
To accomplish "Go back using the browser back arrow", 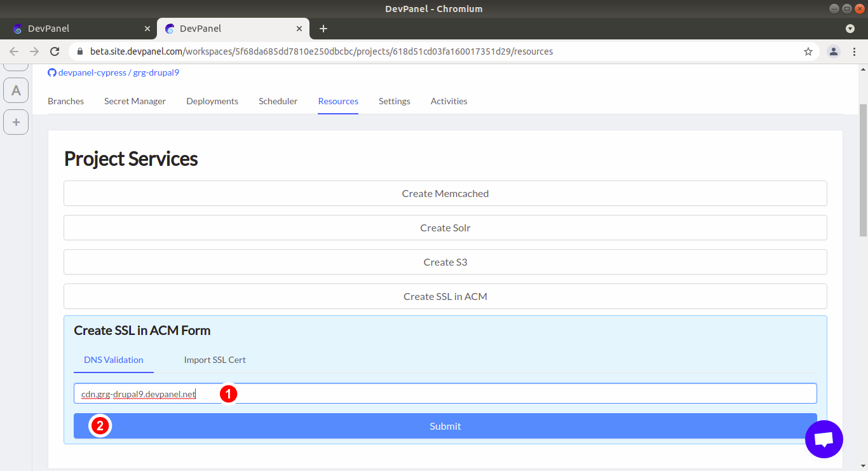I will tap(14, 51).
